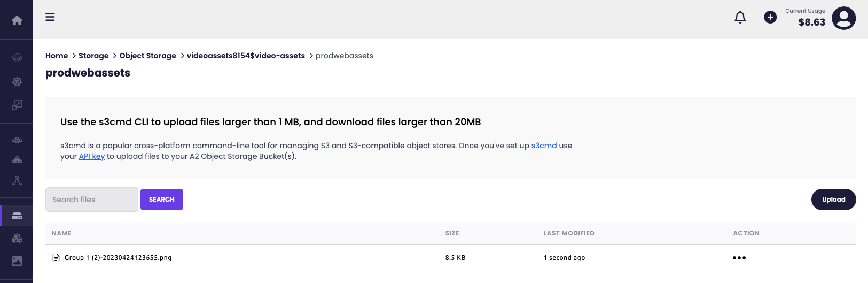
Task: Open the Kubernetes helm wheel icon
Action: (17, 81)
